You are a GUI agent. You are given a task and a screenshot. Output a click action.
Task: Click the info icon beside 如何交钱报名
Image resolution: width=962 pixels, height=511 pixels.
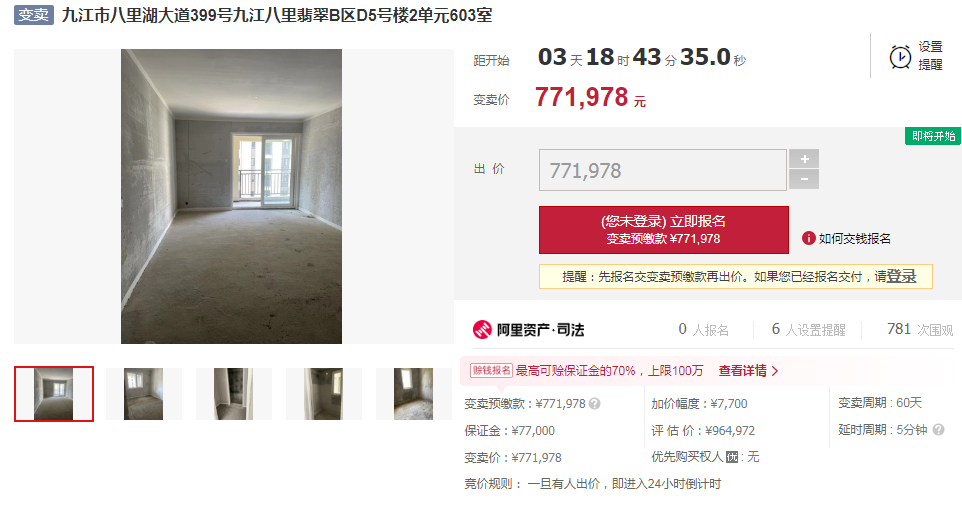(x=809, y=238)
